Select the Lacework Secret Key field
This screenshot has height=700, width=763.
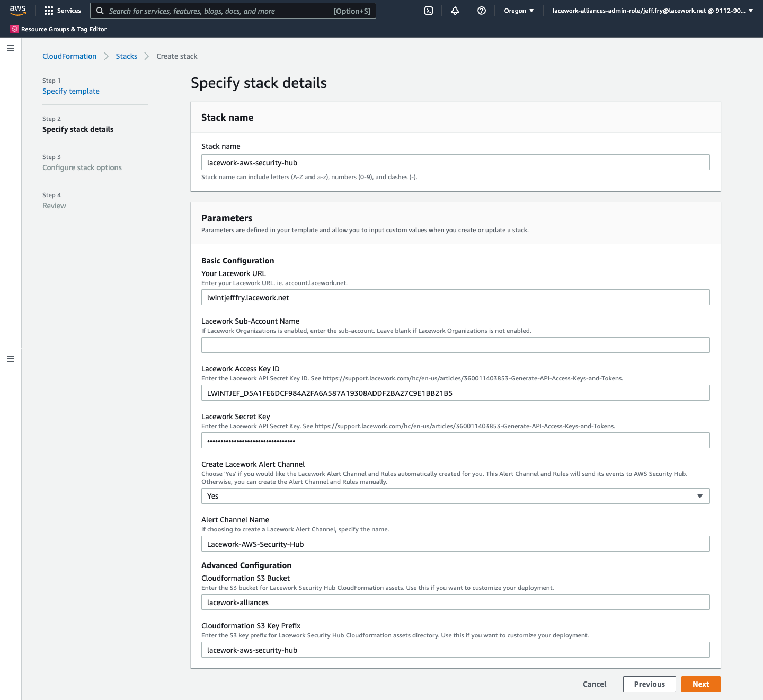click(x=456, y=440)
